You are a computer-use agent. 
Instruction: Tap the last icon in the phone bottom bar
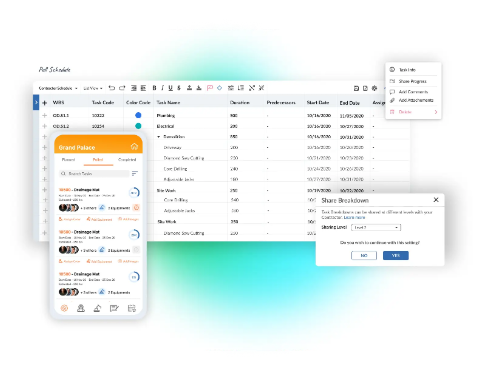(x=132, y=308)
